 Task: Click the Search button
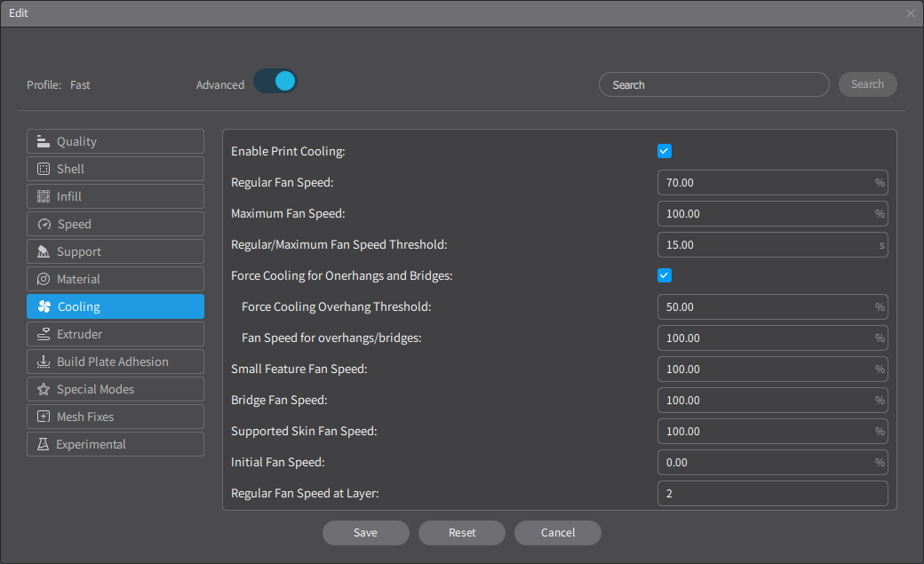(867, 83)
